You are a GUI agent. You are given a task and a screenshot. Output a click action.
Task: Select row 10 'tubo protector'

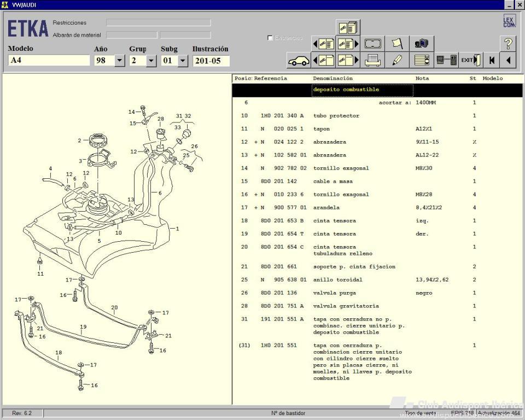point(377,116)
